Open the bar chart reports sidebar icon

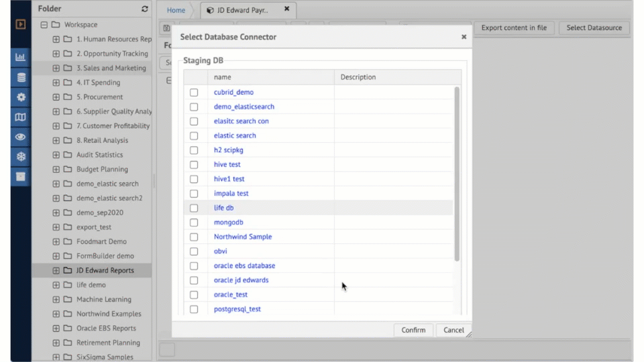[x=21, y=57]
